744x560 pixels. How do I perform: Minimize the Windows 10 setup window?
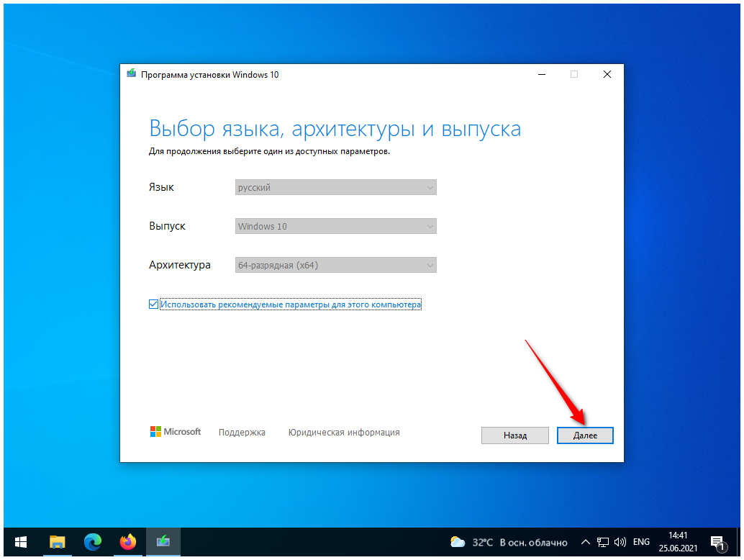click(x=541, y=74)
